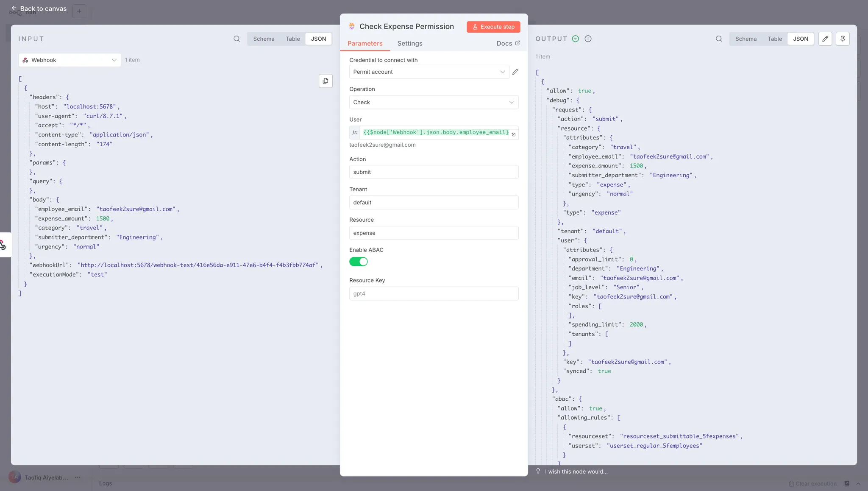
Task: Open expression editor icon beside User field
Action: [x=514, y=134]
